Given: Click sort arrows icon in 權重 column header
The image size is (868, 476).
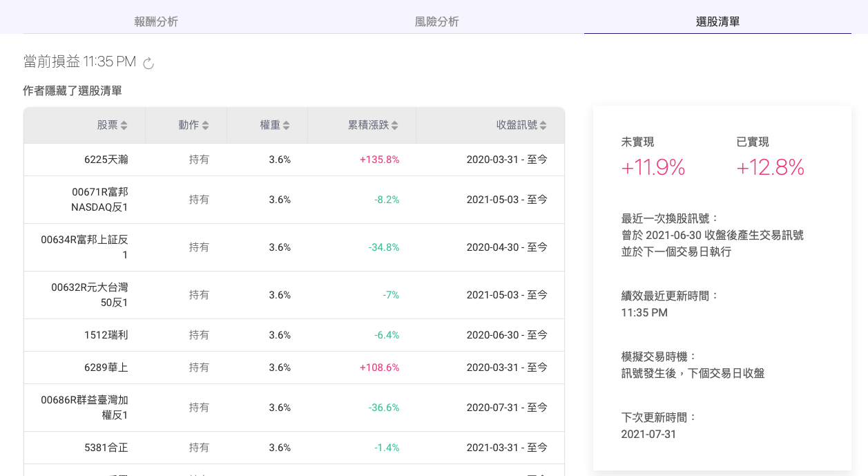Looking at the screenshot, I should (x=286, y=126).
